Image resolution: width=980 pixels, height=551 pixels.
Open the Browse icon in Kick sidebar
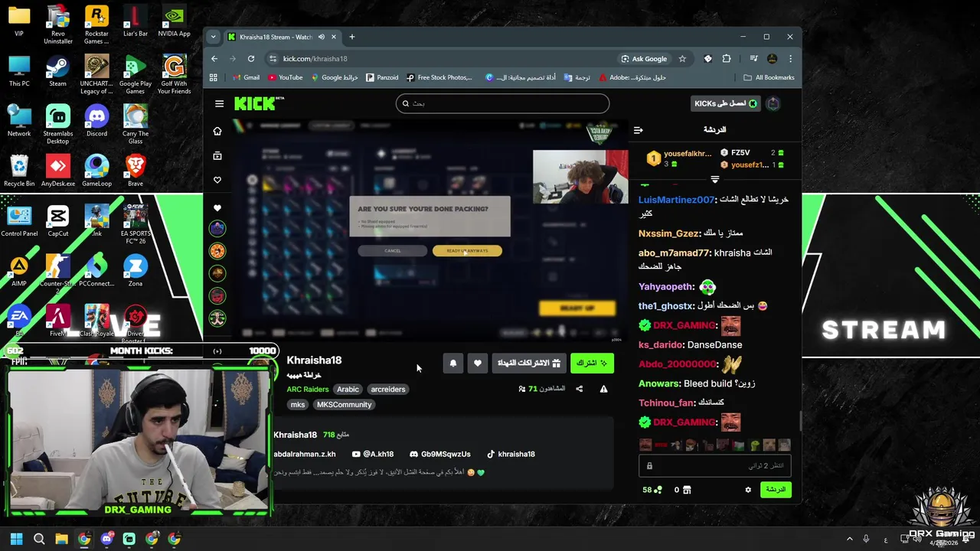click(217, 155)
